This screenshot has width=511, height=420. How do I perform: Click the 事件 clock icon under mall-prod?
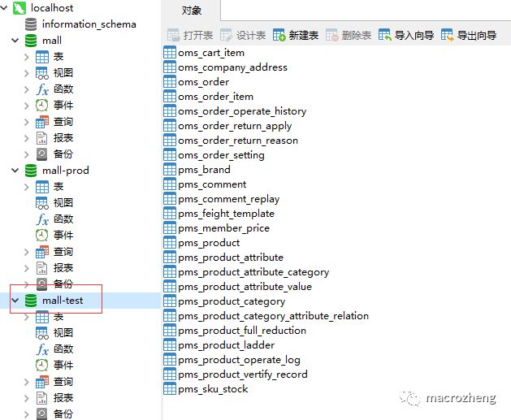pos(41,236)
